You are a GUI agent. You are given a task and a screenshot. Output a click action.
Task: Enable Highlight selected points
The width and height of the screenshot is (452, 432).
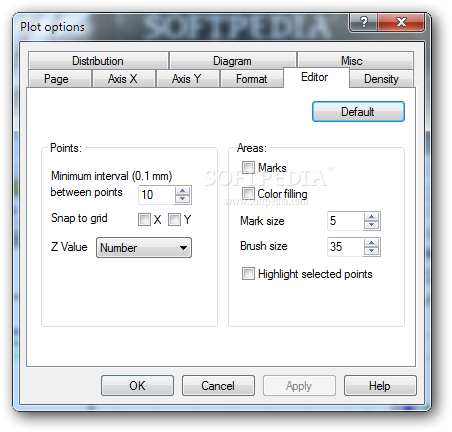pos(248,273)
